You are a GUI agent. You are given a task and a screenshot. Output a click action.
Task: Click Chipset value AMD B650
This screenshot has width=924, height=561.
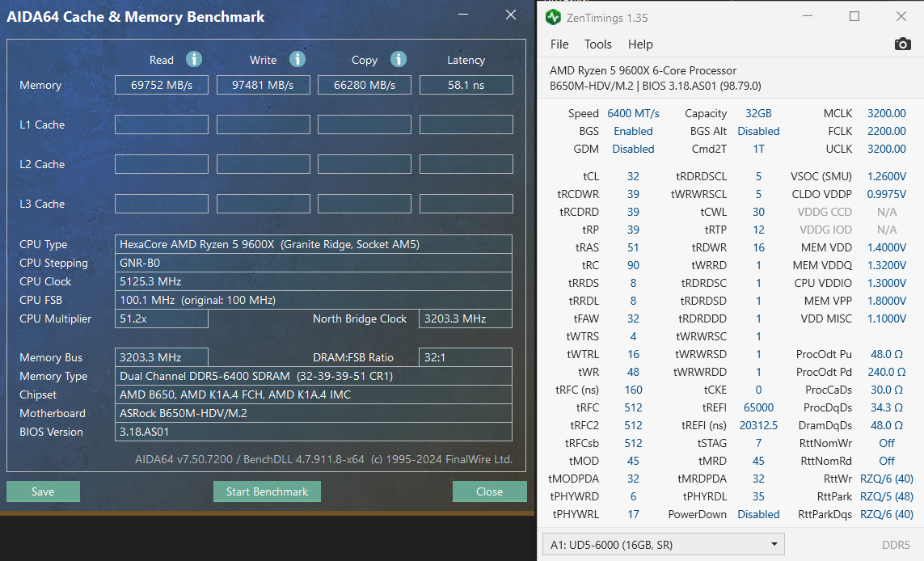coord(314,394)
